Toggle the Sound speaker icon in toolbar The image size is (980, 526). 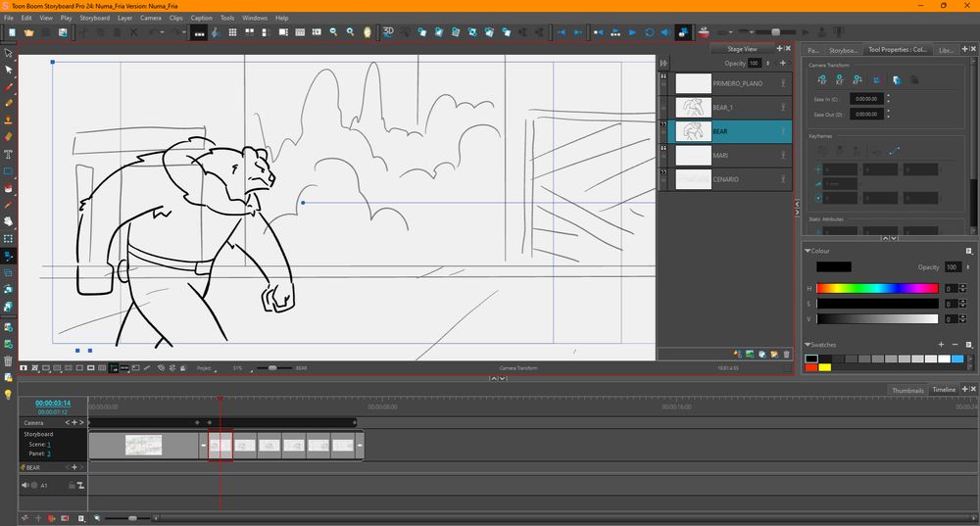665,32
